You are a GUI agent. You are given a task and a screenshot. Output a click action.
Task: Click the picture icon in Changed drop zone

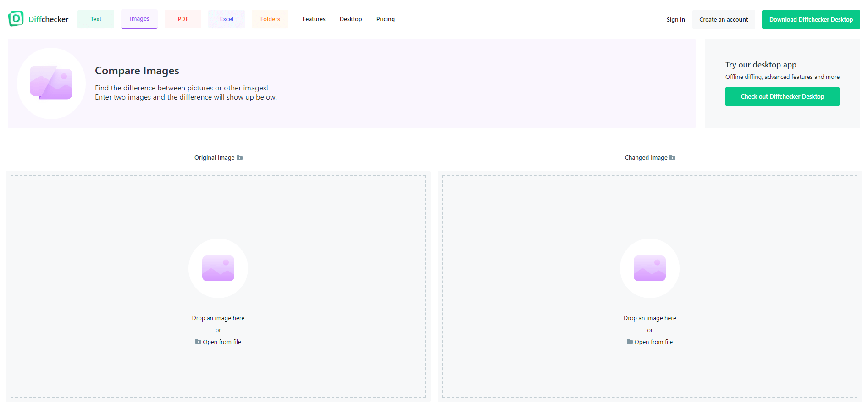pyautogui.click(x=649, y=268)
